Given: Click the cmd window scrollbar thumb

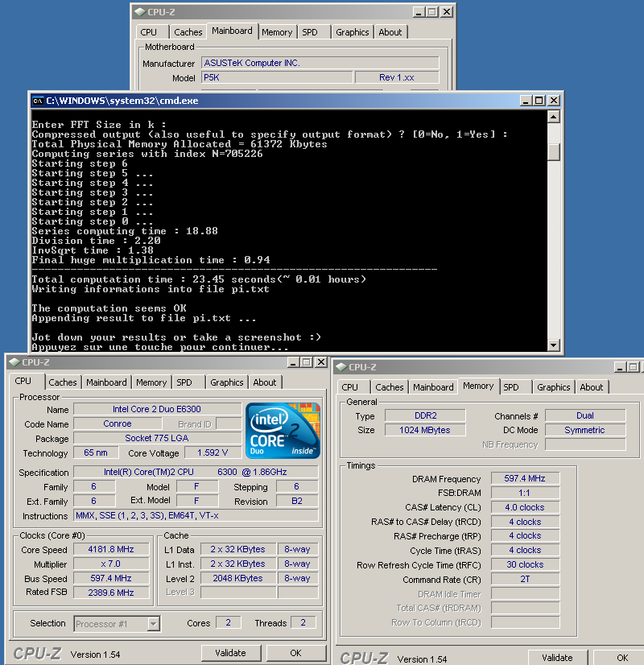Looking at the screenshot, I should click(x=553, y=151).
